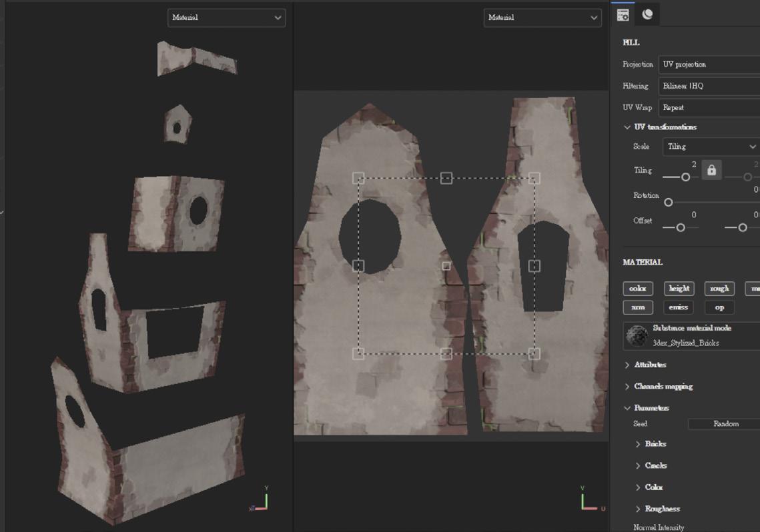Expand the Bricks parameters group

[x=655, y=444]
